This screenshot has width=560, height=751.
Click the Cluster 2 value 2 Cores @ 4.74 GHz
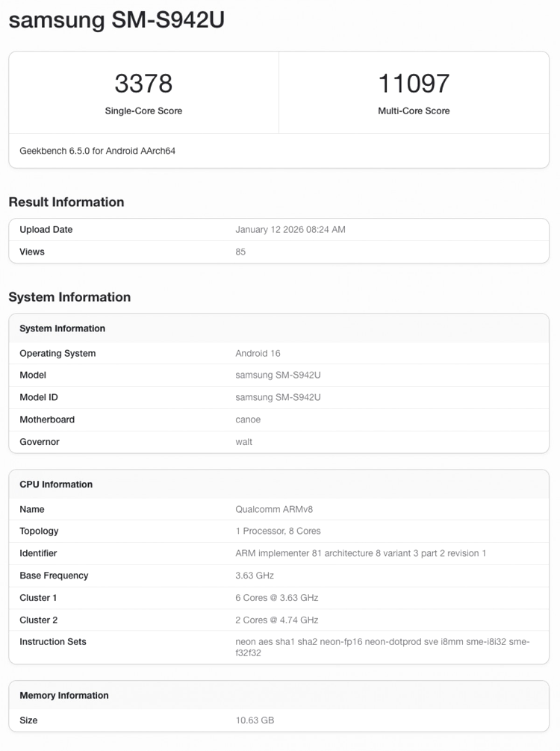pyautogui.click(x=276, y=620)
